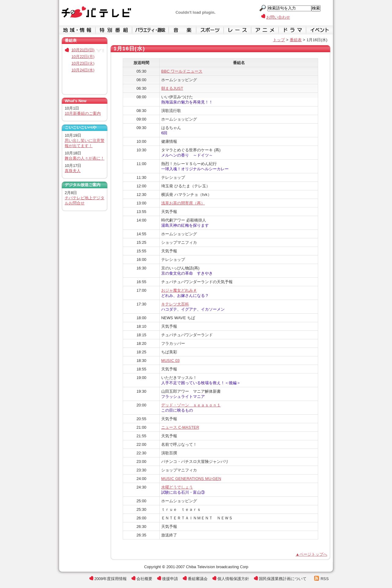Screen dimensions: 392x588
Task: Open MUSIC GENERATIONS MU-GEN program link
Action: (191, 479)
